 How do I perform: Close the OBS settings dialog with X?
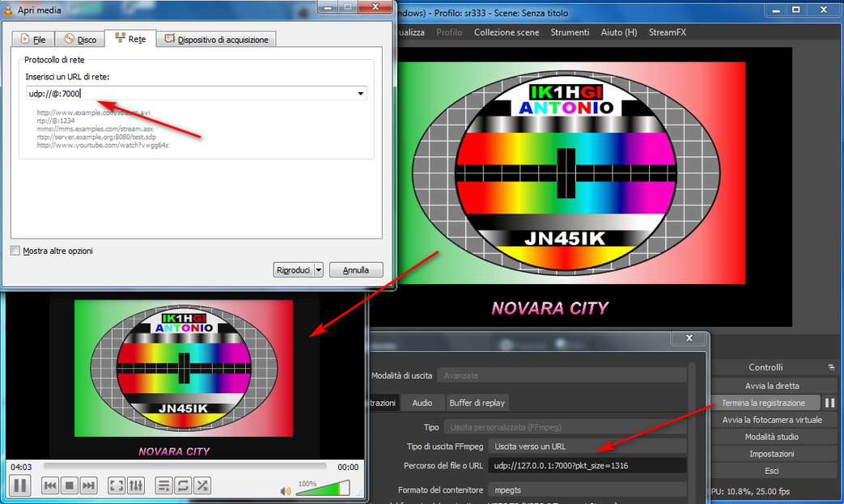pyautogui.click(x=689, y=338)
